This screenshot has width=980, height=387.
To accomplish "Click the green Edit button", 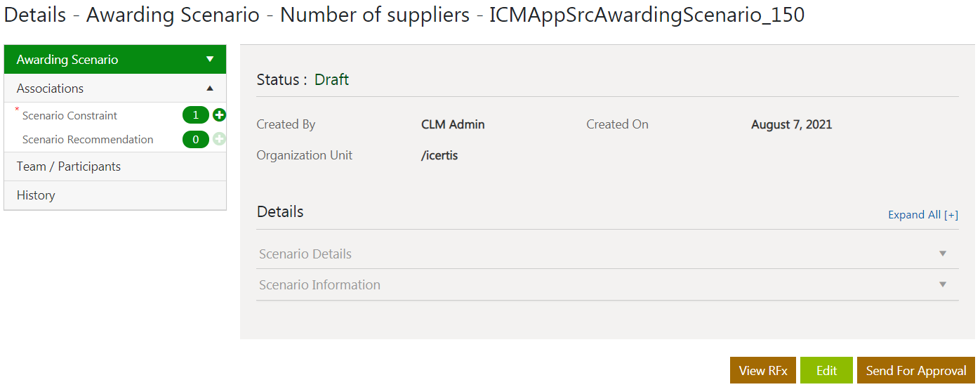I will click(x=826, y=371).
